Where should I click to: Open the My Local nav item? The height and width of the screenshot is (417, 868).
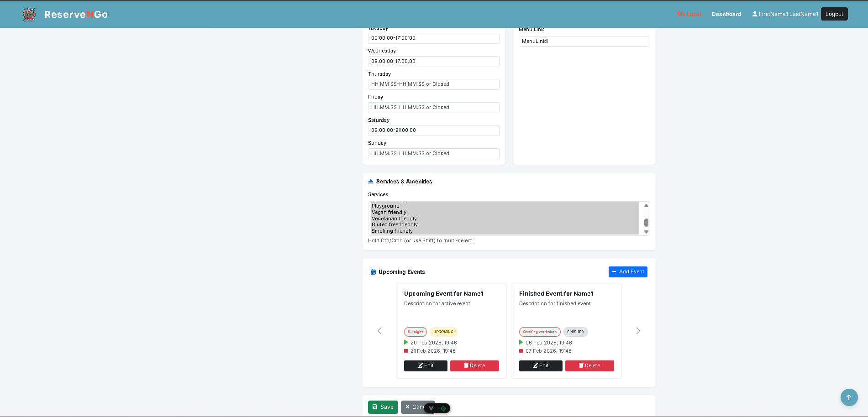[689, 14]
